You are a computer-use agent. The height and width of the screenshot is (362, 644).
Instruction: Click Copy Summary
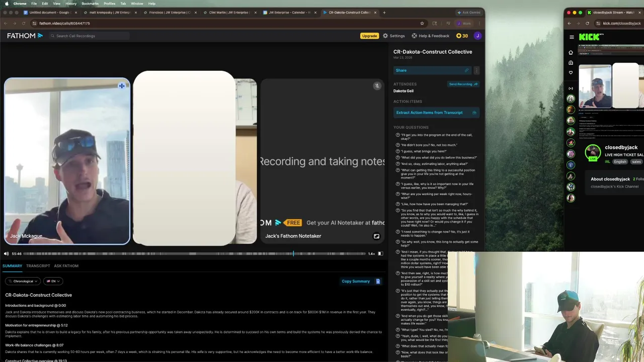point(356,281)
